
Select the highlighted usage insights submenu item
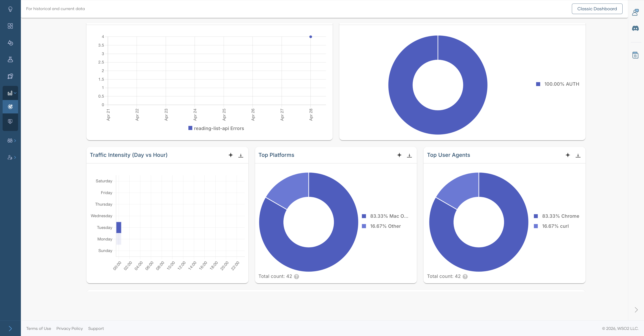point(10,107)
